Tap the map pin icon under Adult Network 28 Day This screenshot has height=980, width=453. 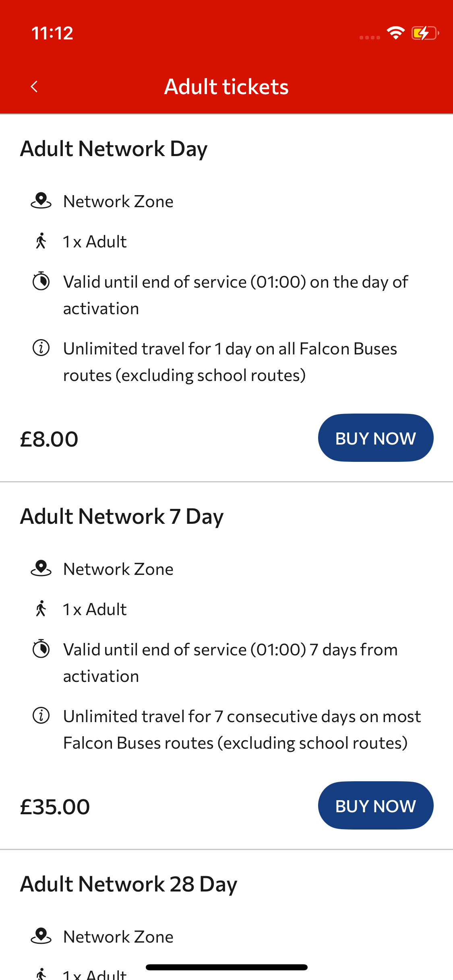[x=41, y=936]
